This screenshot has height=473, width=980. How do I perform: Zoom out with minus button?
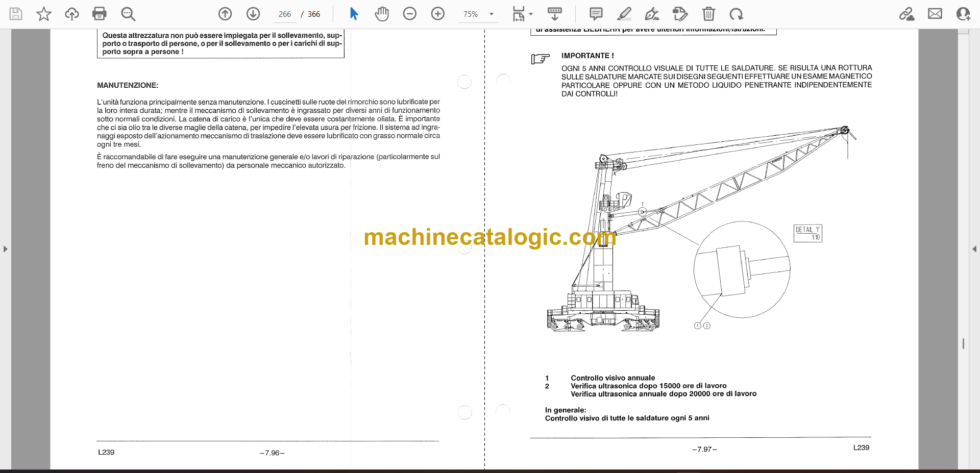tap(410, 14)
